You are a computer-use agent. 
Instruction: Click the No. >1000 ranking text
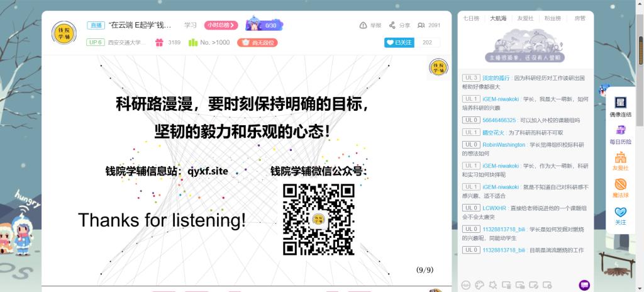pyautogui.click(x=215, y=42)
